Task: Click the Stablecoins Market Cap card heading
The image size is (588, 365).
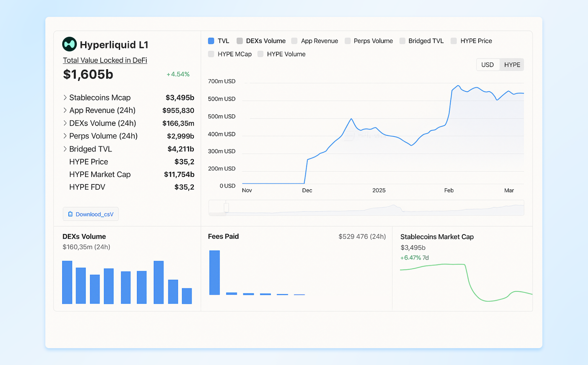Action: (437, 237)
